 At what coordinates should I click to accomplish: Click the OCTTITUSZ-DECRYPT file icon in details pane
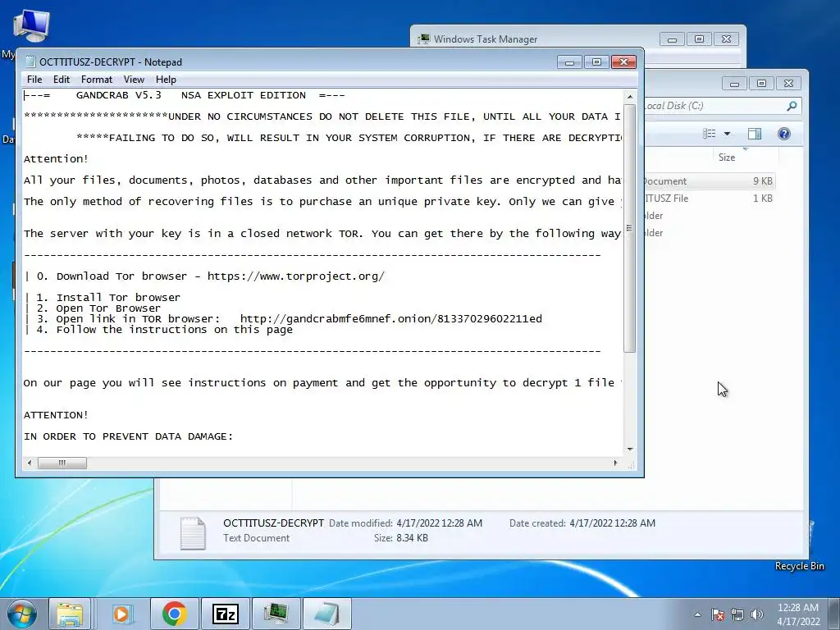pos(193,533)
